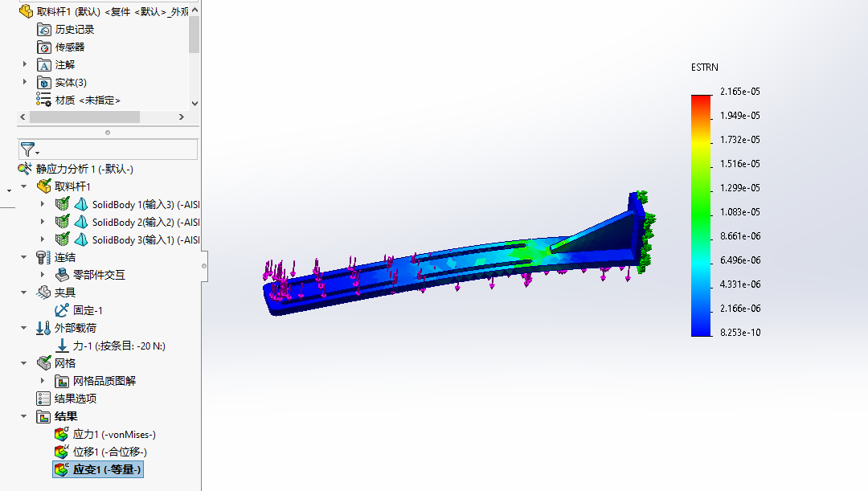868x491 pixels.
Task: Click the 结果选项 result options icon
Action: [43, 399]
